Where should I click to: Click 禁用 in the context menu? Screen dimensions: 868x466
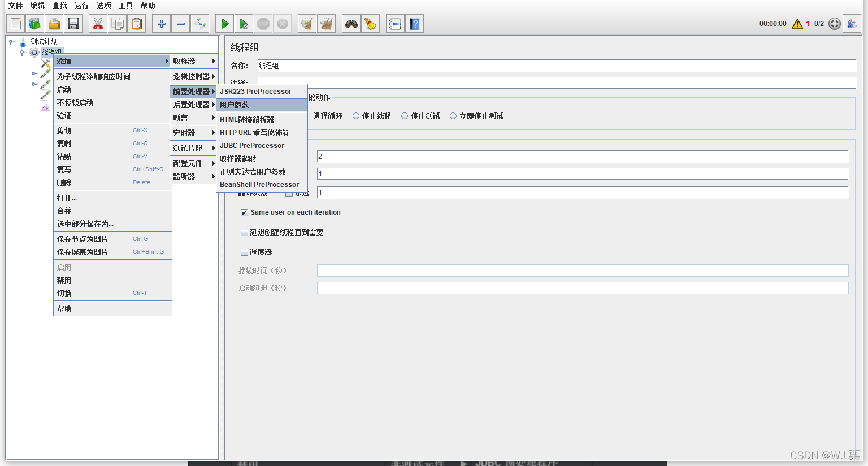pos(112,280)
